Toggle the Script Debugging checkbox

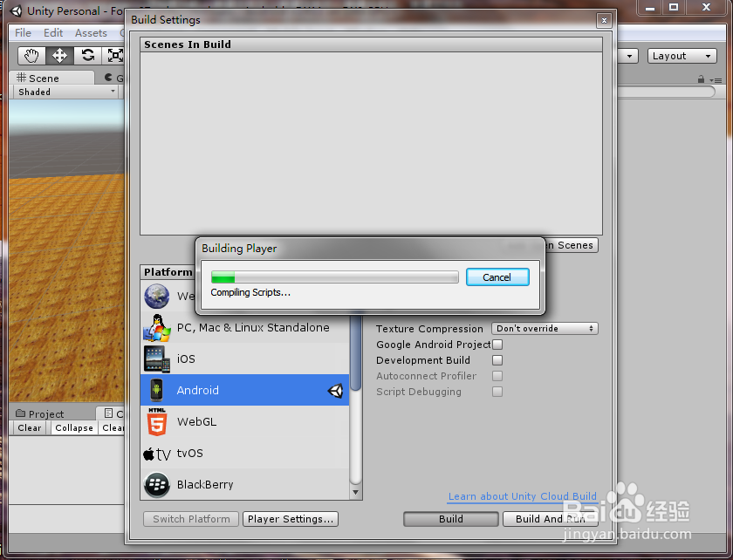497,392
